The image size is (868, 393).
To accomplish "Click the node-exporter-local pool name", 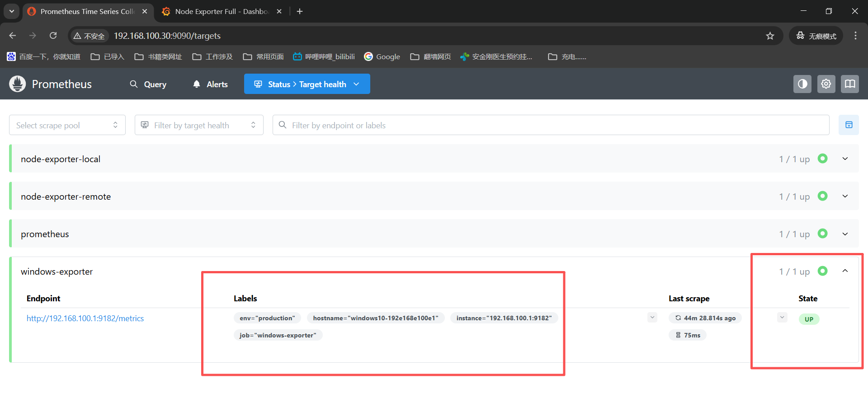I will click(x=61, y=159).
